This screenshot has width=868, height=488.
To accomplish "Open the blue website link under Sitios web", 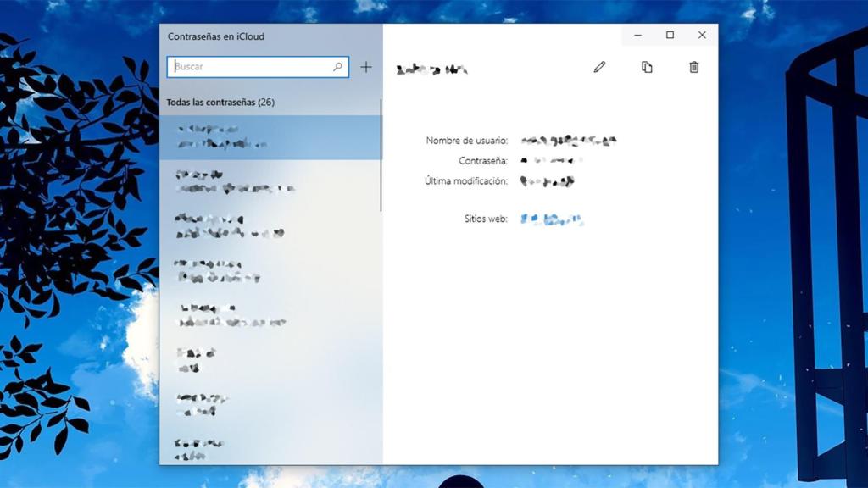I will (x=551, y=218).
